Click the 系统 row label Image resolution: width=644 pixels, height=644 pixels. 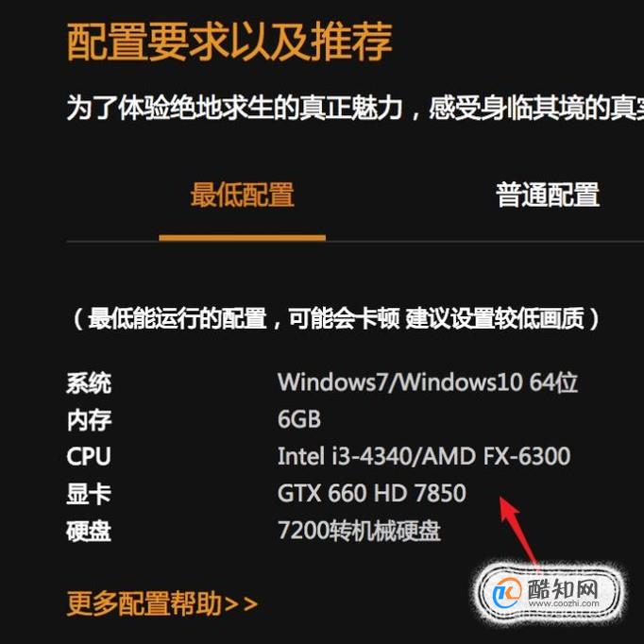click(x=89, y=383)
